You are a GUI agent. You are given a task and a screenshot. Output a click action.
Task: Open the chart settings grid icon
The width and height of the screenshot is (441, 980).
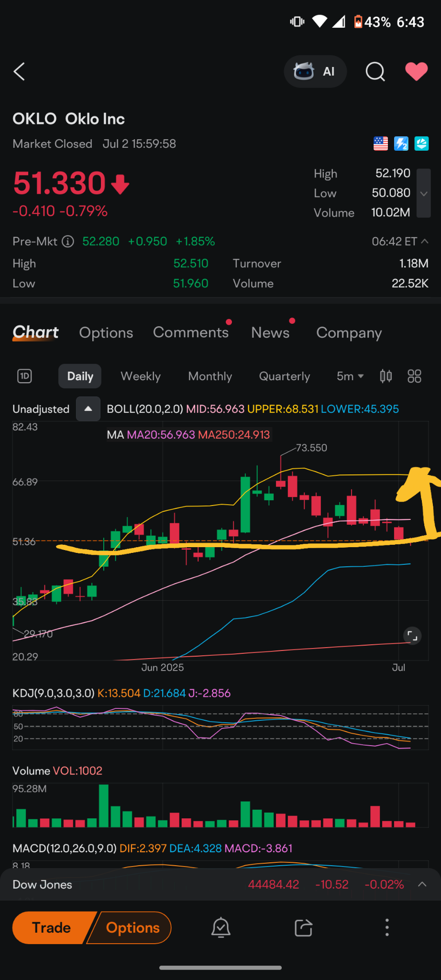414,376
